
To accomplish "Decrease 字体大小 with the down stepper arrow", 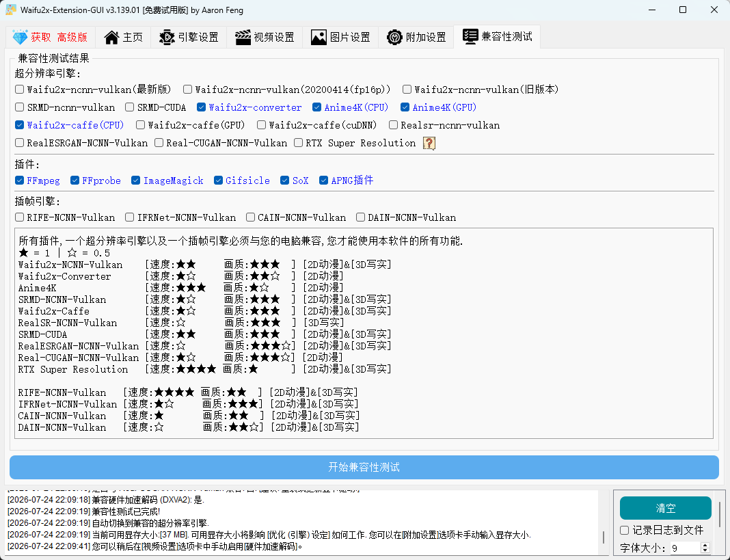I will [705, 550].
